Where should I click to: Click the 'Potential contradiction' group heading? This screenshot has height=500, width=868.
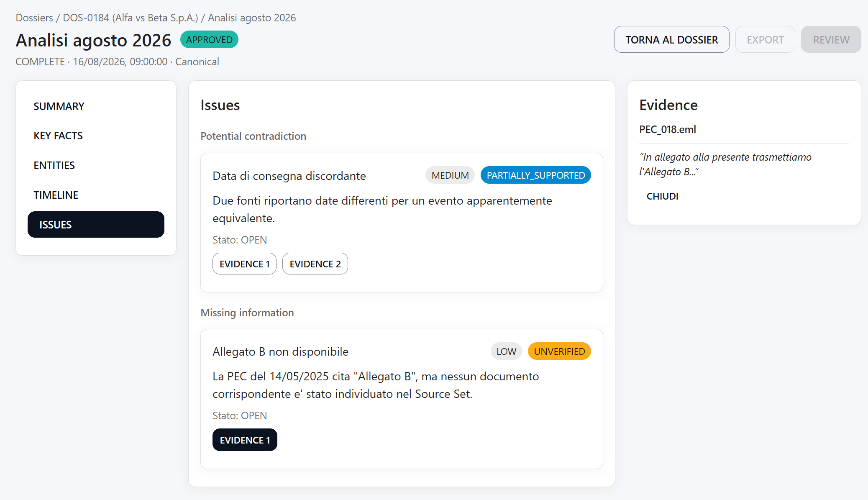(x=253, y=136)
